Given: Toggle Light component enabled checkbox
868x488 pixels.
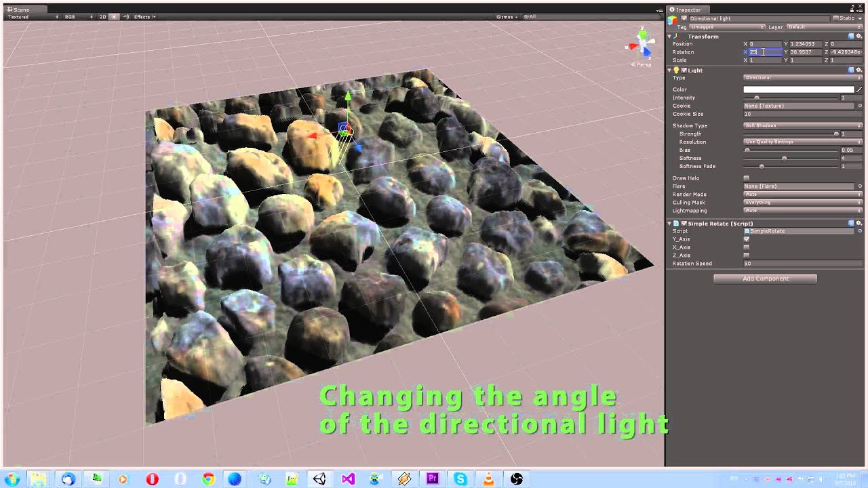Looking at the screenshot, I should [684, 70].
